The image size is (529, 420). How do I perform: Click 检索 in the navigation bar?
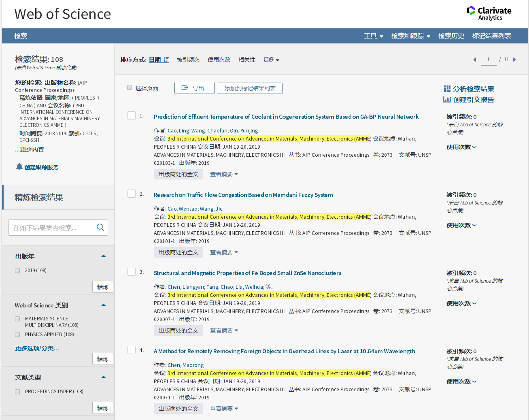click(x=21, y=36)
